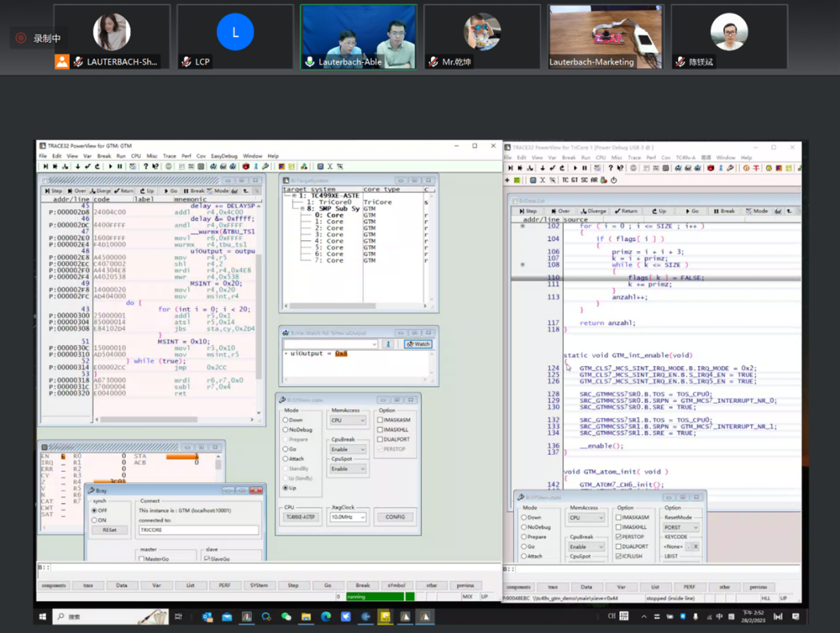
Task: Open the MemAccess CPU dropdown in GTM window
Action: click(x=348, y=421)
